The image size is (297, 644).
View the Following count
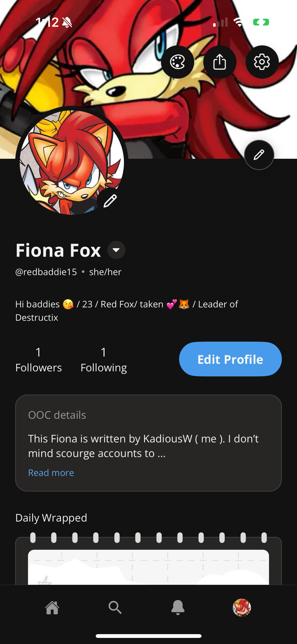(103, 360)
